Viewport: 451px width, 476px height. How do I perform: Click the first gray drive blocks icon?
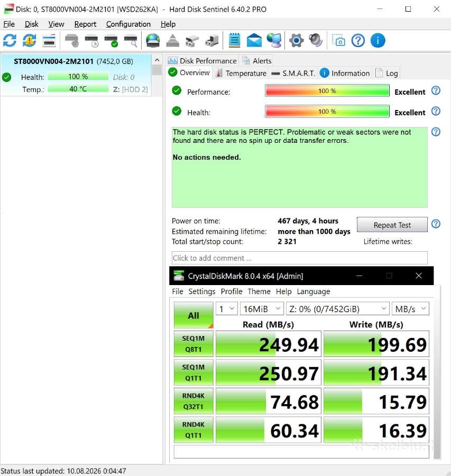(x=192, y=41)
